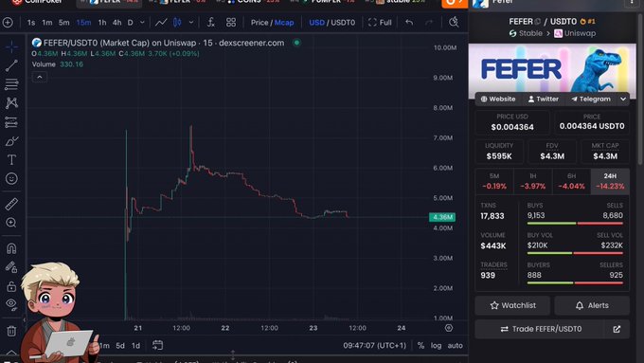Toggle stay in drawing mode
Image resolution: width=644 pixels, height=363 pixels.
tap(11, 267)
